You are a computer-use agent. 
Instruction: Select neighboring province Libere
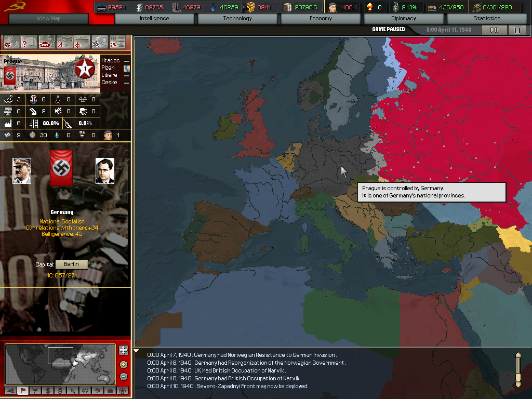pos(109,75)
